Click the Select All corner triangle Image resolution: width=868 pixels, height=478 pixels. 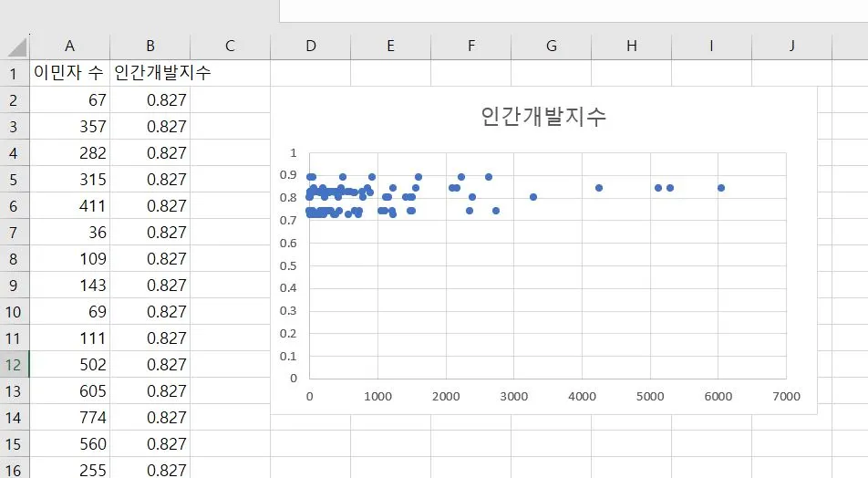(x=17, y=47)
